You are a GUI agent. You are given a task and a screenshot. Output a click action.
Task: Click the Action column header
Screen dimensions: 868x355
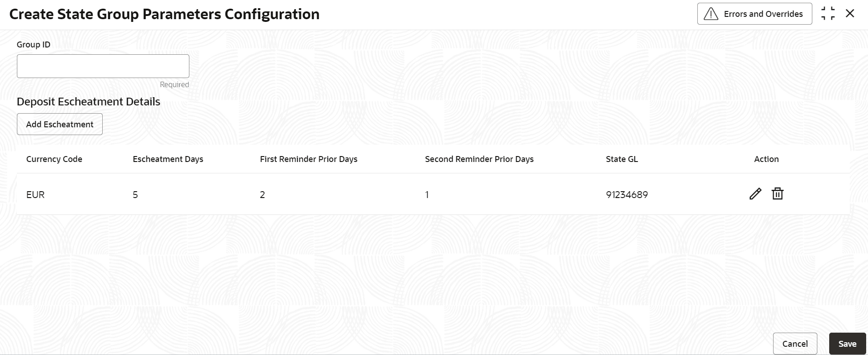pyautogui.click(x=766, y=159)
